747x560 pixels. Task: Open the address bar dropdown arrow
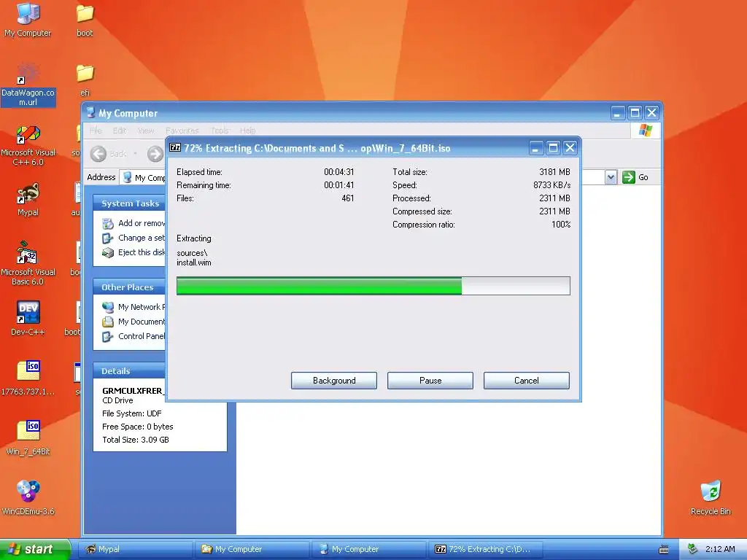(x=611, y=178)
